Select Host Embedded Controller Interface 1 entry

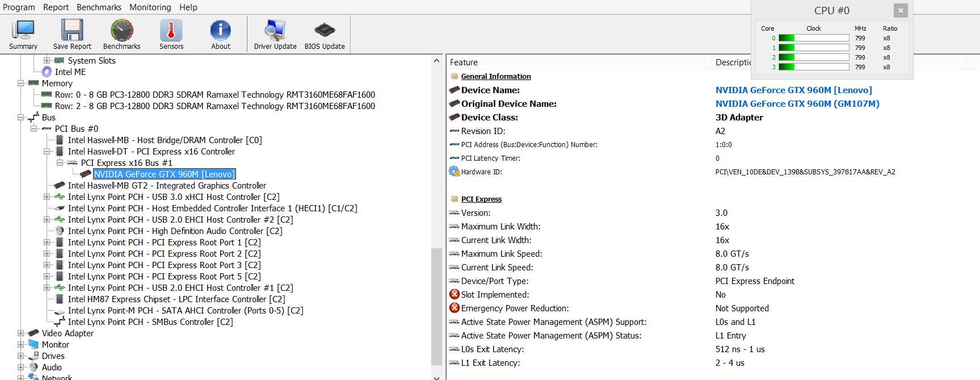[212, 208]
